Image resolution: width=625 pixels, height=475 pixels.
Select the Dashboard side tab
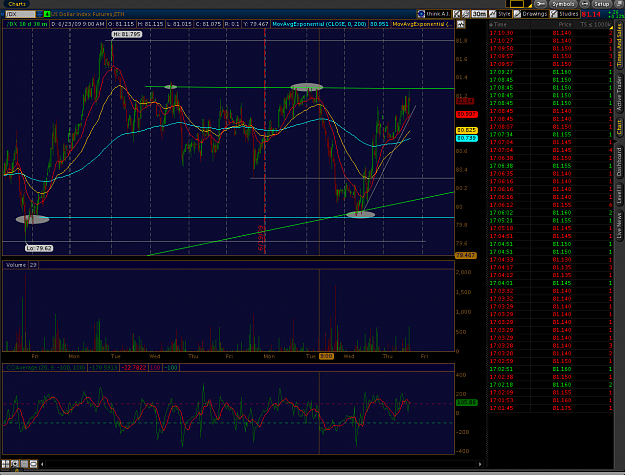pos(619,162)
